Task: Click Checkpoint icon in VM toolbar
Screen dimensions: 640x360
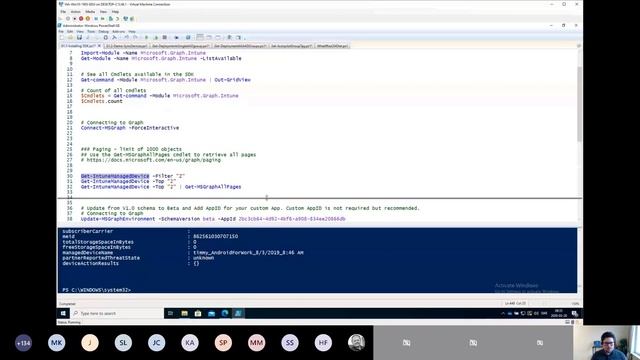Action: point(111,19)
